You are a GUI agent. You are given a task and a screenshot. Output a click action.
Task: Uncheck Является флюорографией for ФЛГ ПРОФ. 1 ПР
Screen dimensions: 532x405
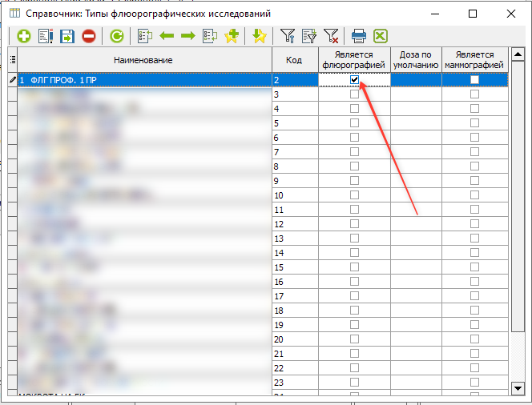[354, 80]
